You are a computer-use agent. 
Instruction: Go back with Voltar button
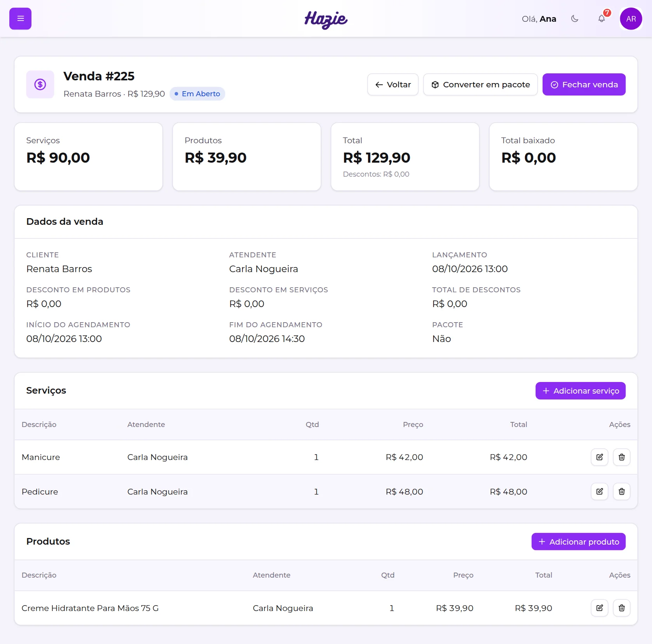pyautogui.click(x=393, y=85)
